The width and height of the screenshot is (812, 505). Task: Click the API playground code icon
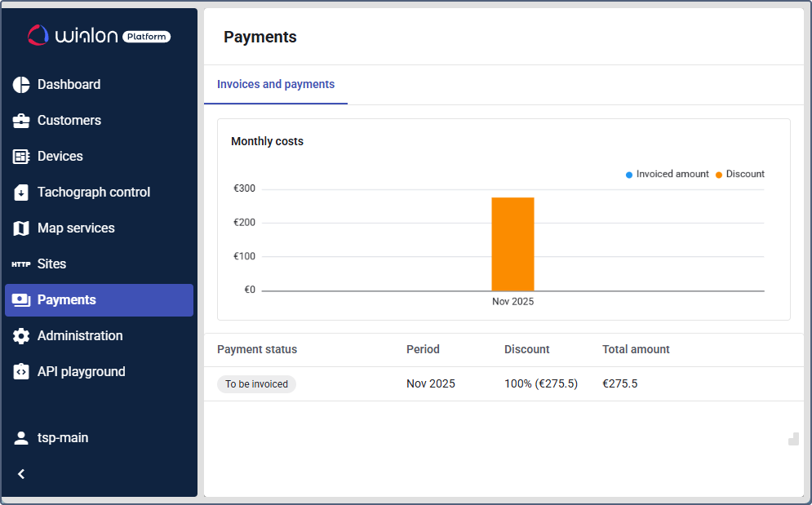pos(21,372)
